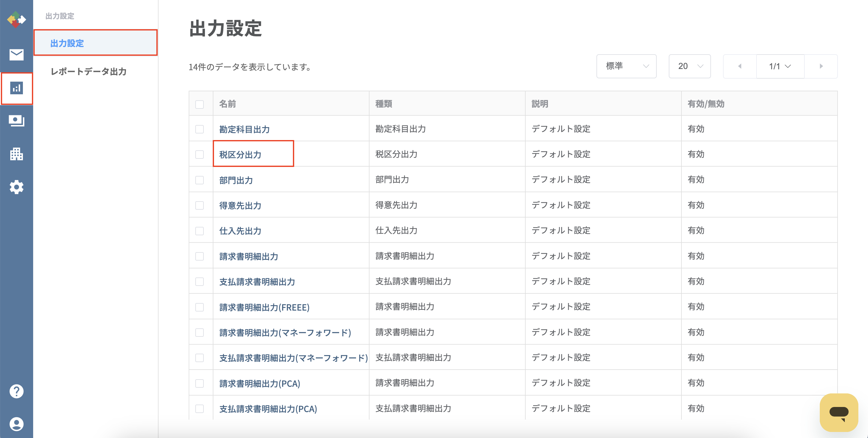Open the company building sidebar icon

16,154
